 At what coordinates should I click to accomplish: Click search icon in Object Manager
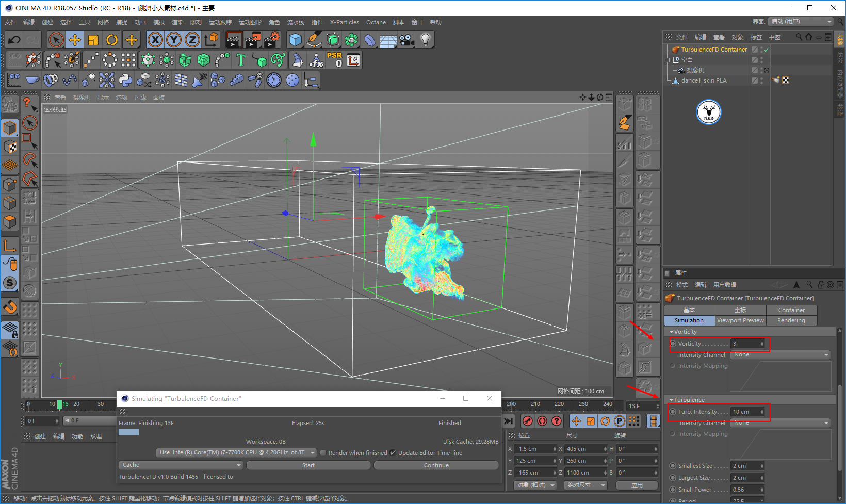[x=799, y=37]
